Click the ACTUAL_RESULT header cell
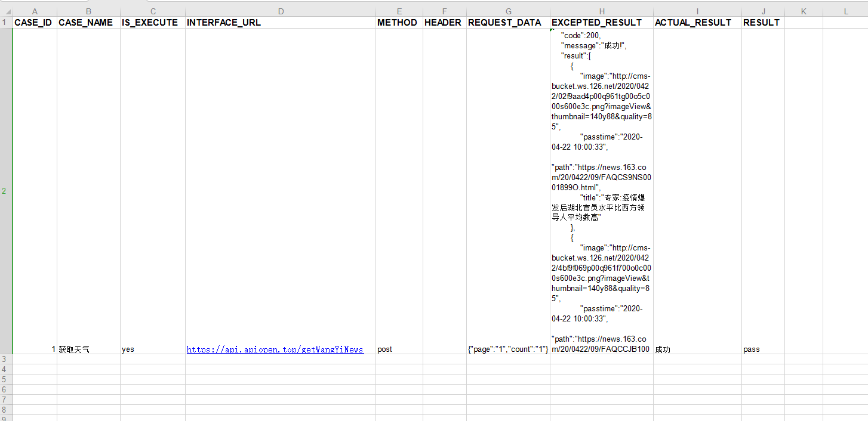 697,22
